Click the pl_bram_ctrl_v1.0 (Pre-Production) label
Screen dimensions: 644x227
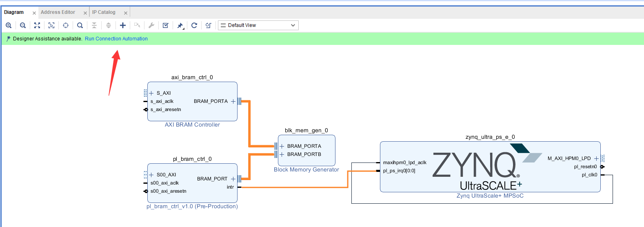tap(192, 206)
